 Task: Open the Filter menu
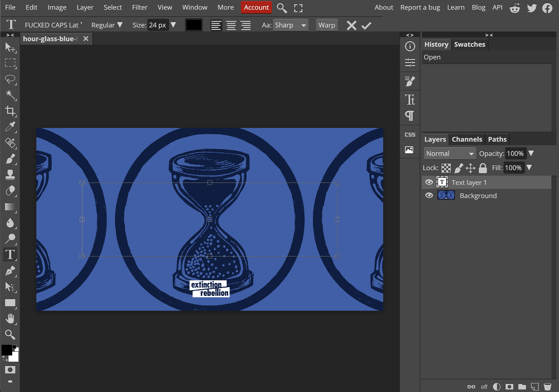coord(140,7)
